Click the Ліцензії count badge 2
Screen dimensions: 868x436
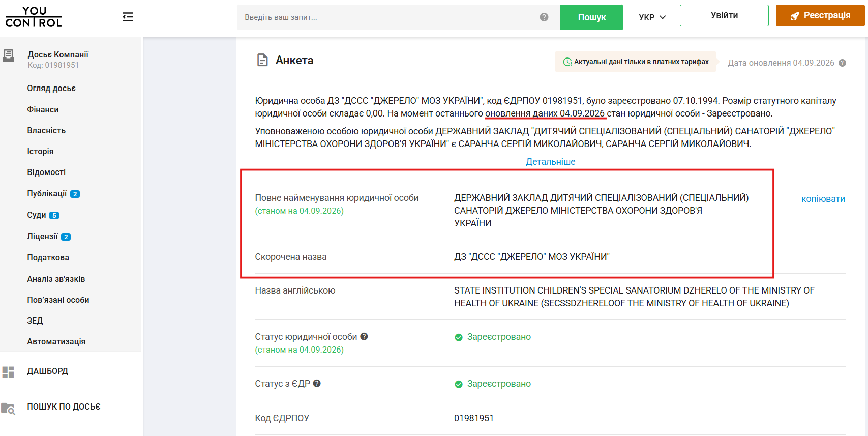[x=66, y=237]
